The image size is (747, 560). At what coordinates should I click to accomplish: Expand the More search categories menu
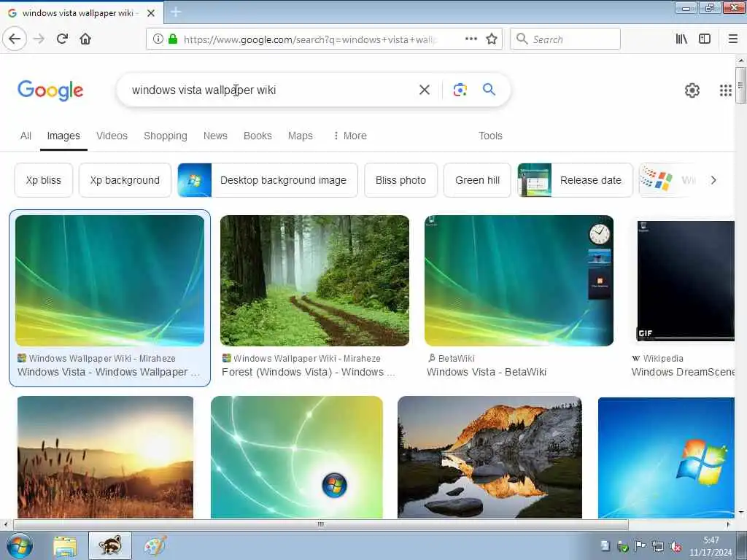[350, 136]
